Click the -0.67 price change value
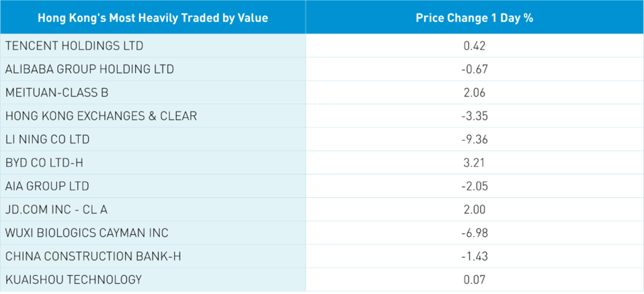Image resolution: width=644 pixels, height=294 pixels. point(474,70)
